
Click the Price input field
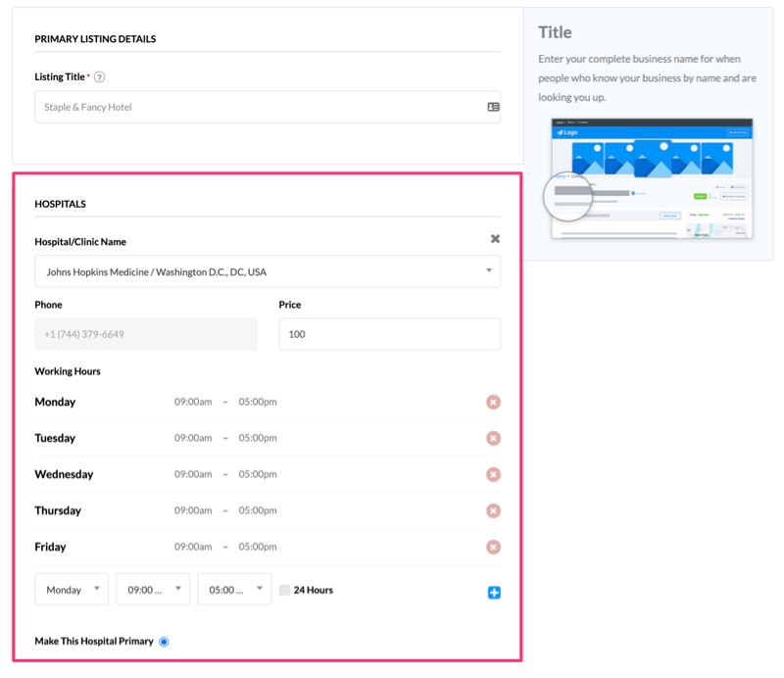[x=389, y=334]
